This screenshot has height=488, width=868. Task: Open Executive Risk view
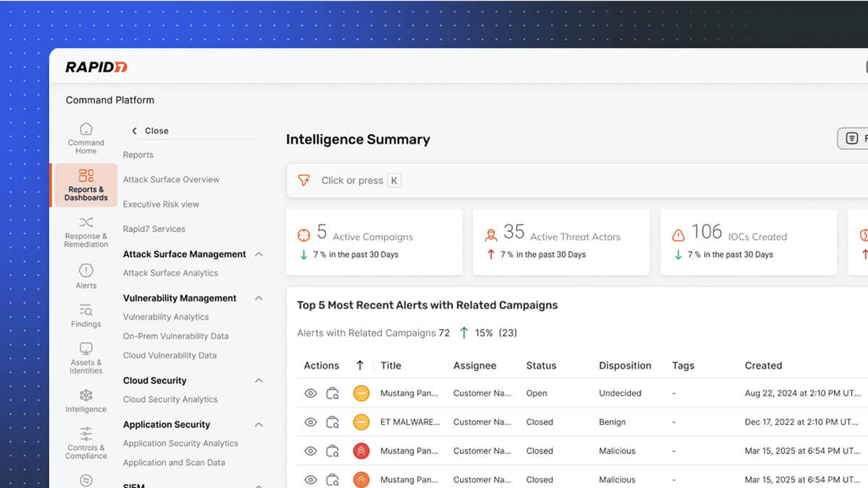[161, 204]
